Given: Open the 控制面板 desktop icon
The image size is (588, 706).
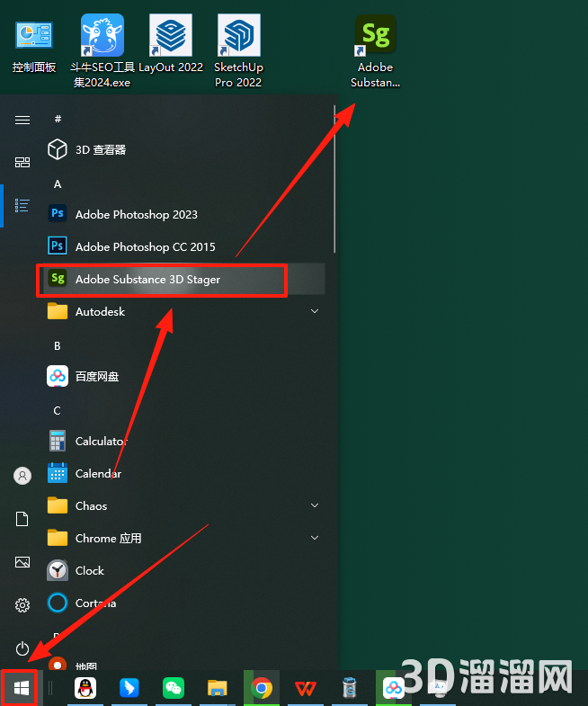Looking at the screenshot, I should click(34, 47).
